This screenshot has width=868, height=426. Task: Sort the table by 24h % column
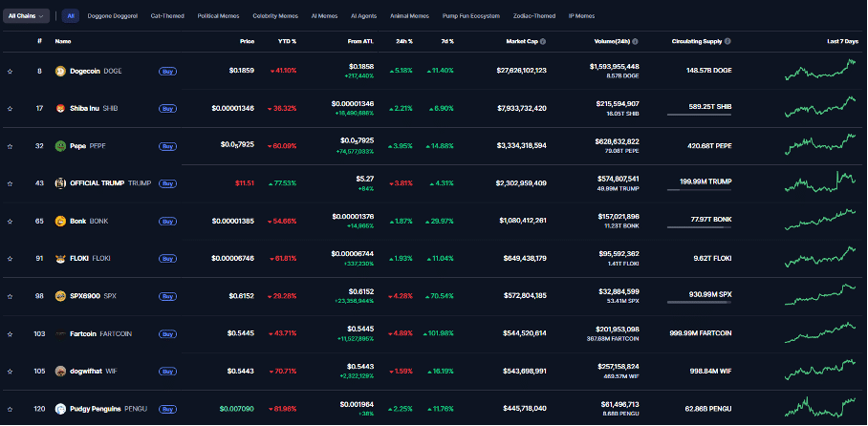pyautogui.click(x=403, y=42)
